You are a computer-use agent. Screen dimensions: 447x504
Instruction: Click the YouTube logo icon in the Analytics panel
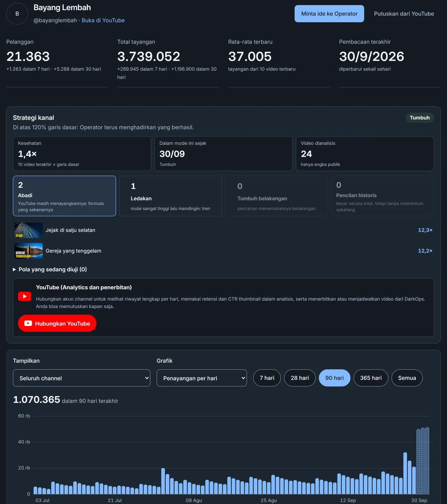coord(25,296)
